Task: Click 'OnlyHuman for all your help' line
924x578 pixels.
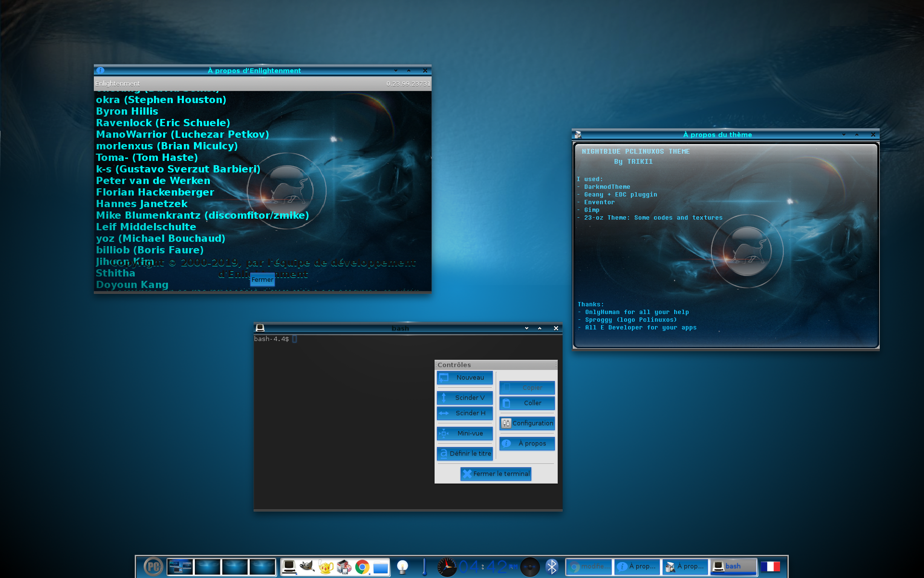Action: coord(637,312)
